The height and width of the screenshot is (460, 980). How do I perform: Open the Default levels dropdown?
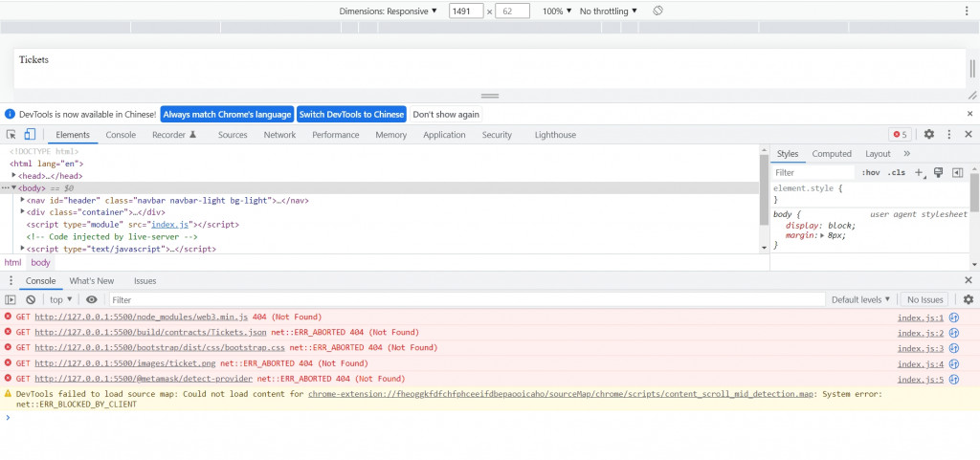point(860,299)
